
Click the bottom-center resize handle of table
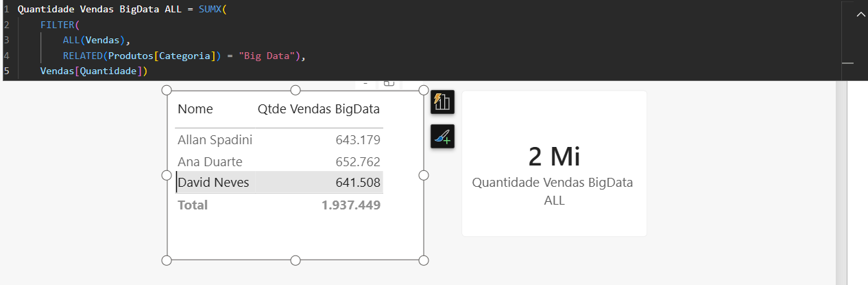pyautogui.click(x=296, y=260)
